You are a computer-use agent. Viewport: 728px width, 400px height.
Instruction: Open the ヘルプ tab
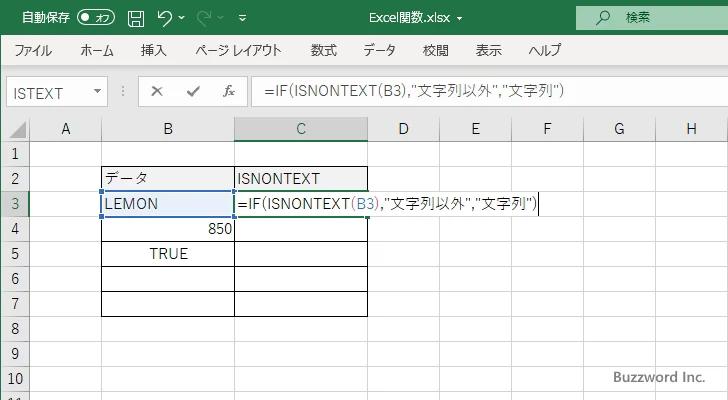(545, 50)
